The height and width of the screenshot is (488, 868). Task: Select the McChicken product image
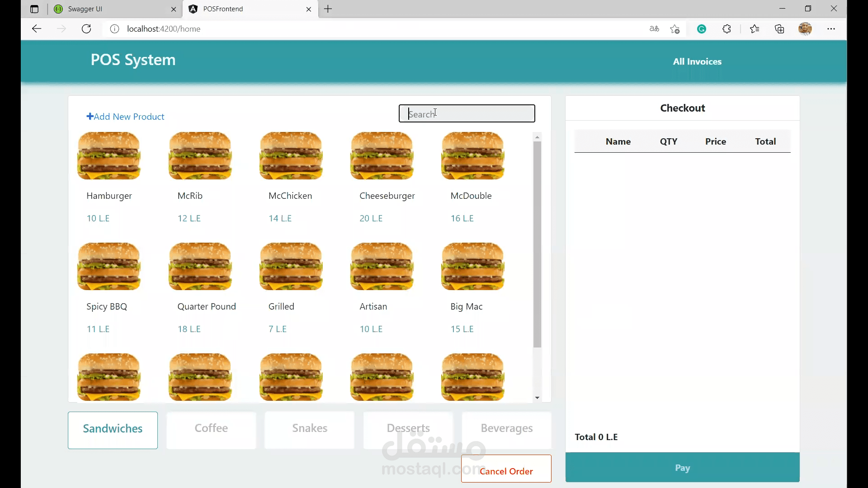coord(291,156)
